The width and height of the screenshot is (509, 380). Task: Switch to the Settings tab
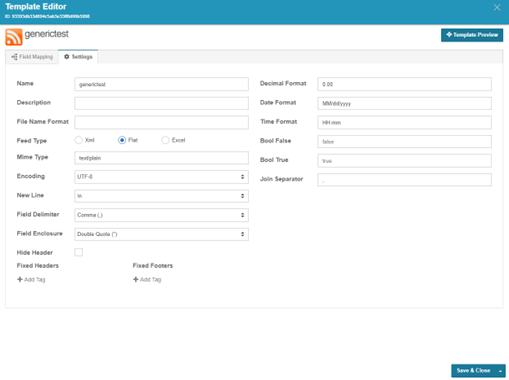(x=78, y=57)
